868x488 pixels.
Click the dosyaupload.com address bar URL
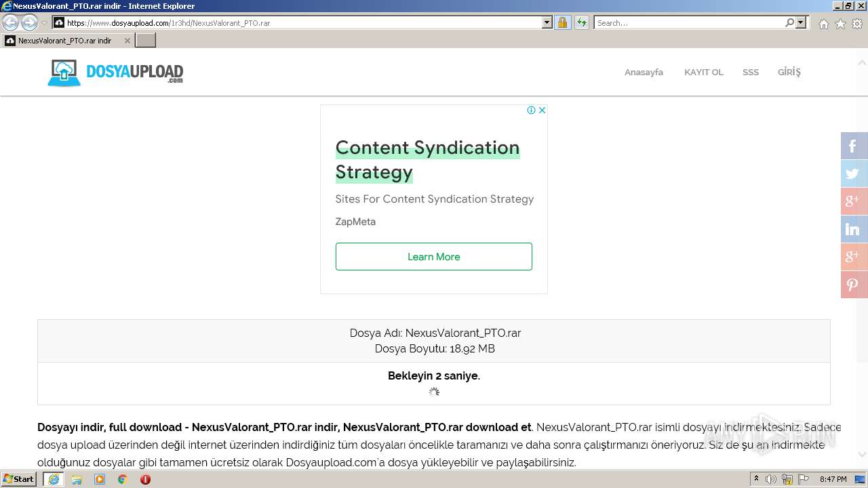pos(168,23)
